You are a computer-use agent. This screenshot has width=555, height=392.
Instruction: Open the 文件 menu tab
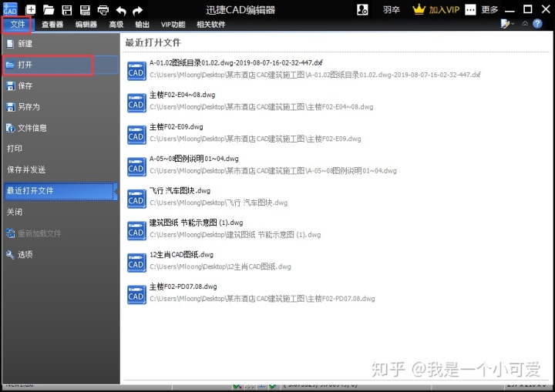pyautogui.click(x=17, y=24)
